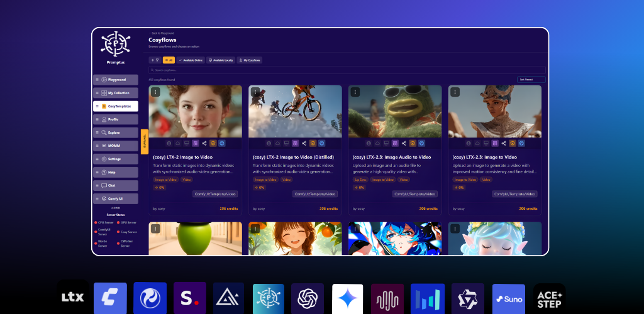Click the purple S. logo tile

(x=190, y=298)
